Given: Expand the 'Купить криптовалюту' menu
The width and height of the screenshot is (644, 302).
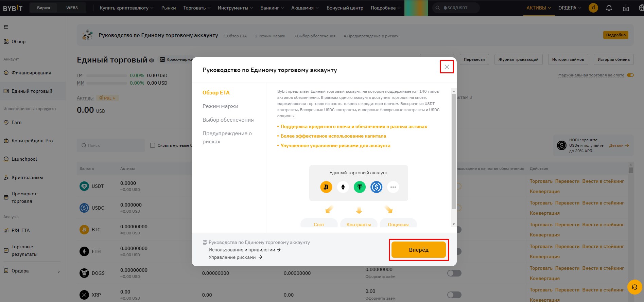Looking at the screenshot, I should click(x=126, y=8).
